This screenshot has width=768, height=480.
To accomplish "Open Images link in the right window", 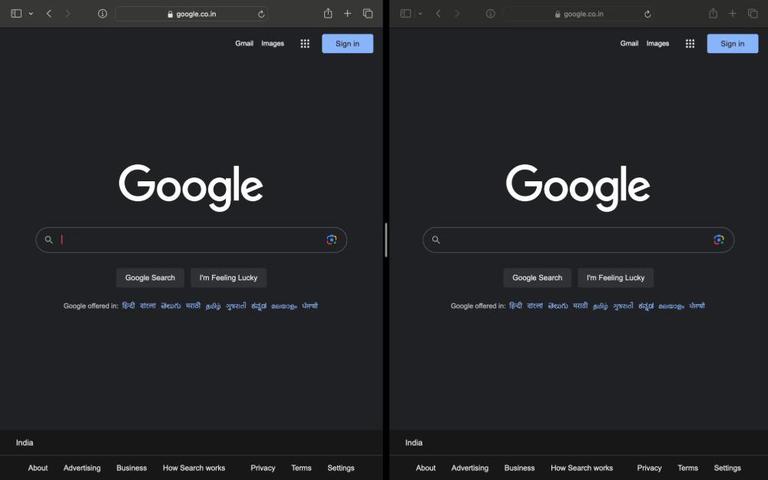I will (658, 44).
